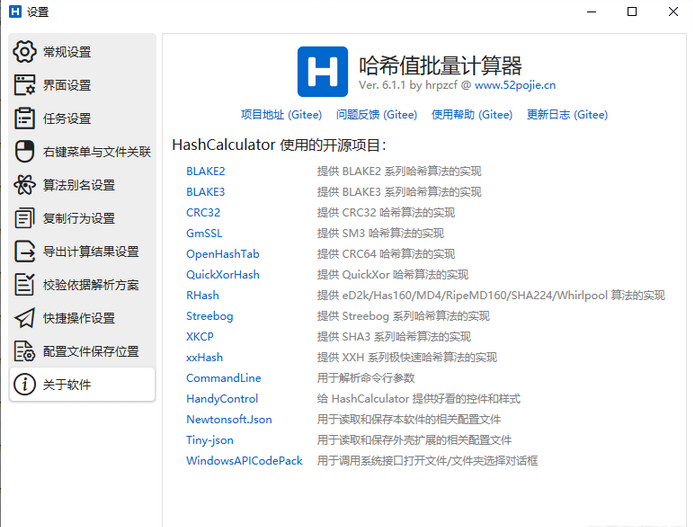Open the 问题反馈 (Gitee) link

click(377, 115)
